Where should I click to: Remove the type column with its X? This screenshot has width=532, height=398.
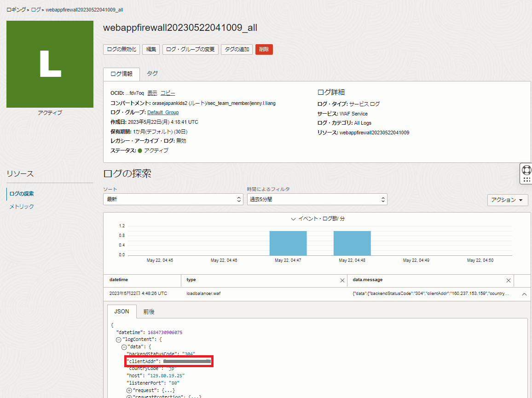click(342, 280)
